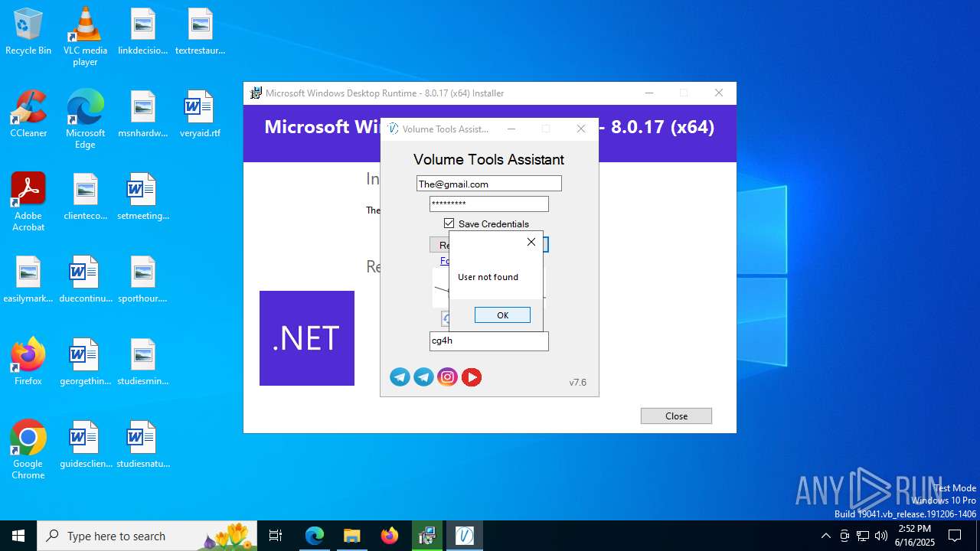Open File Explorer from the taskbar

point(351,536)
